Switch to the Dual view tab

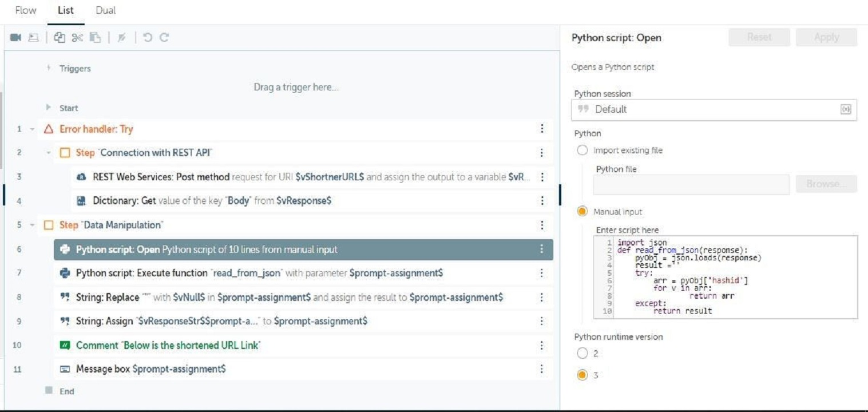pos(106,10)
